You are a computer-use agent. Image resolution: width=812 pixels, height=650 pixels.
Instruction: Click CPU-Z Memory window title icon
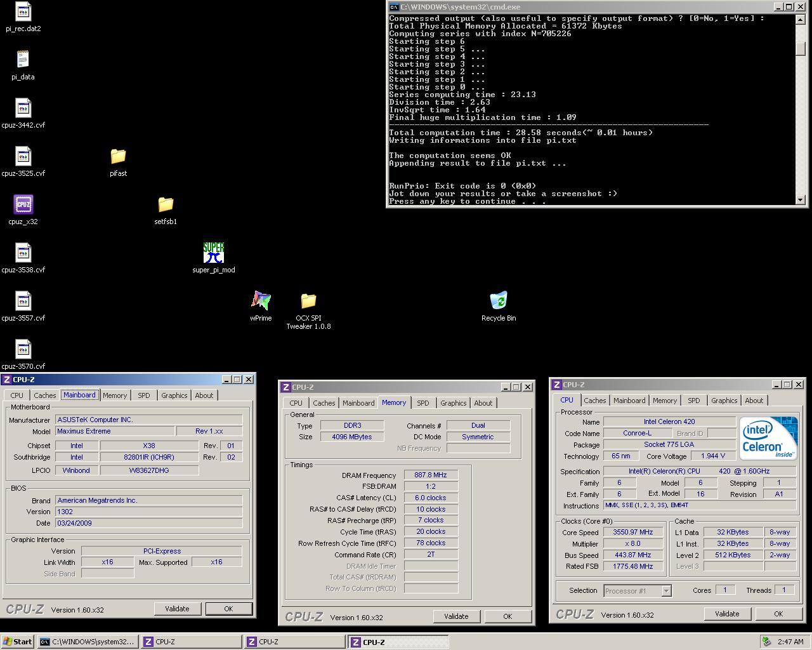point(286,387)
